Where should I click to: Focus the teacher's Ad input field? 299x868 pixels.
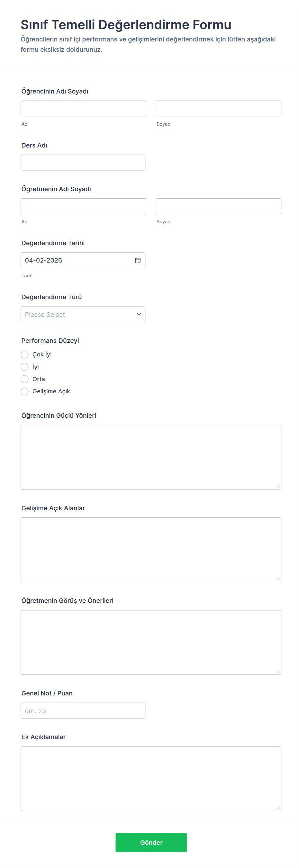(83, 206)
